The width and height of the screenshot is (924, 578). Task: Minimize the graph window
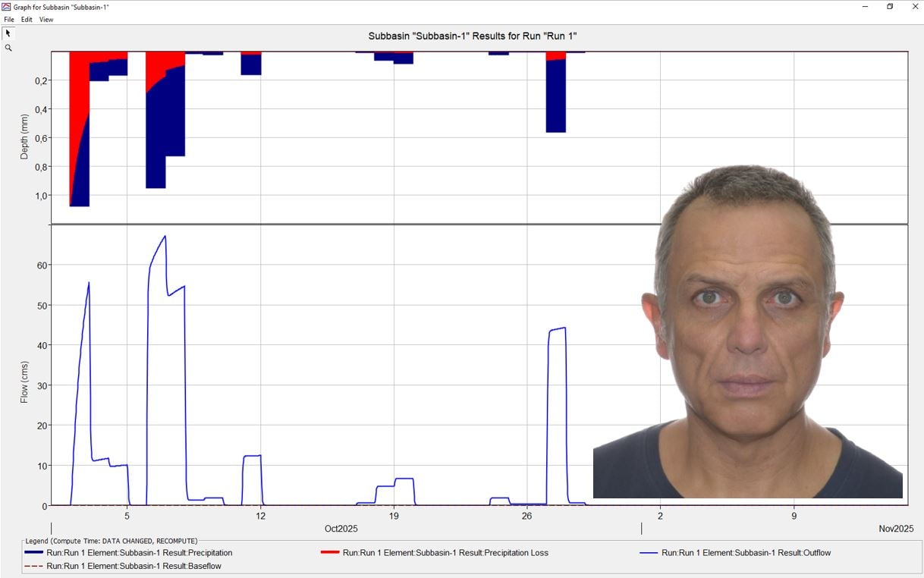pos(866,7)
